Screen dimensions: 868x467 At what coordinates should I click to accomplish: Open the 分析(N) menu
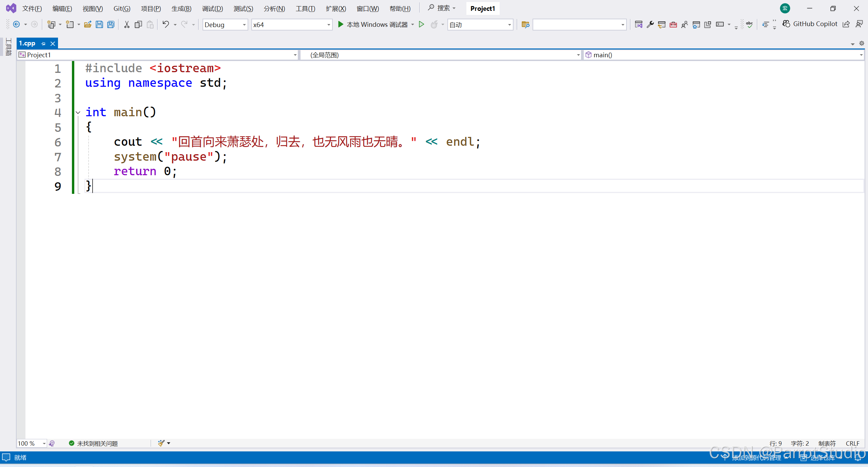click(274, 8)
